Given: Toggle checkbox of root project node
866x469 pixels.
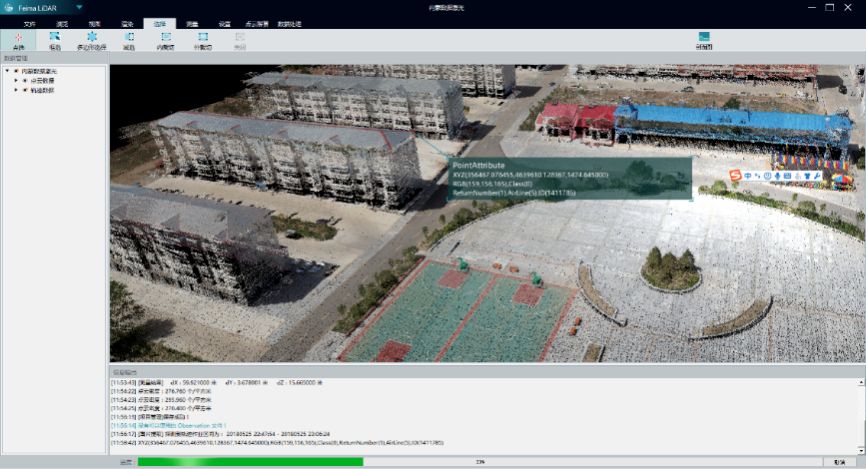Looking at the screenshot, I should [15, 71].
